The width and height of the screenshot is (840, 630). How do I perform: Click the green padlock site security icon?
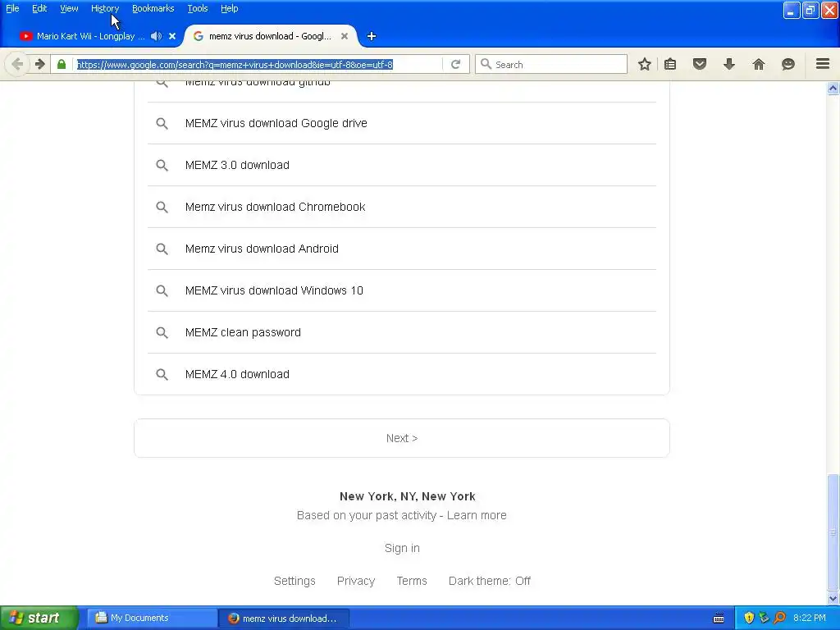click(62, 64)
